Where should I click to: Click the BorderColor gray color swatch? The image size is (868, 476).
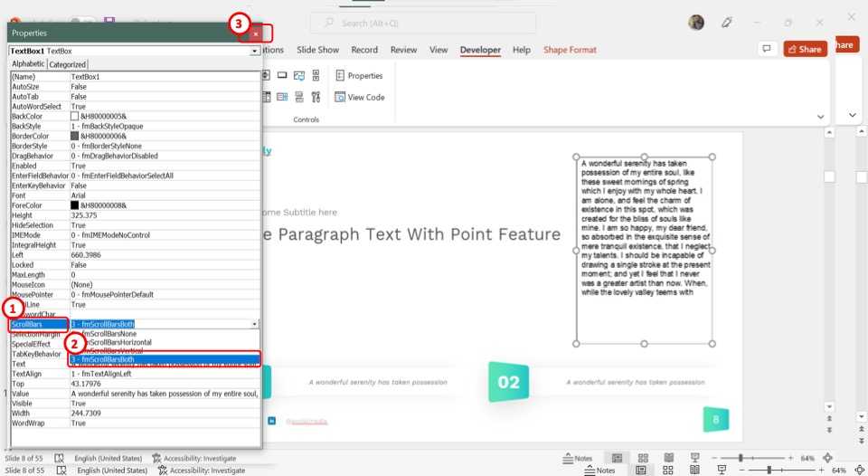(x=75, y=136)
